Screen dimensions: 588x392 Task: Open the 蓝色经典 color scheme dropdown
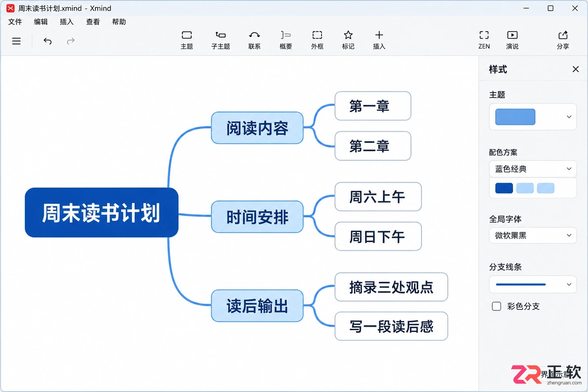click(x=533, y=169)
